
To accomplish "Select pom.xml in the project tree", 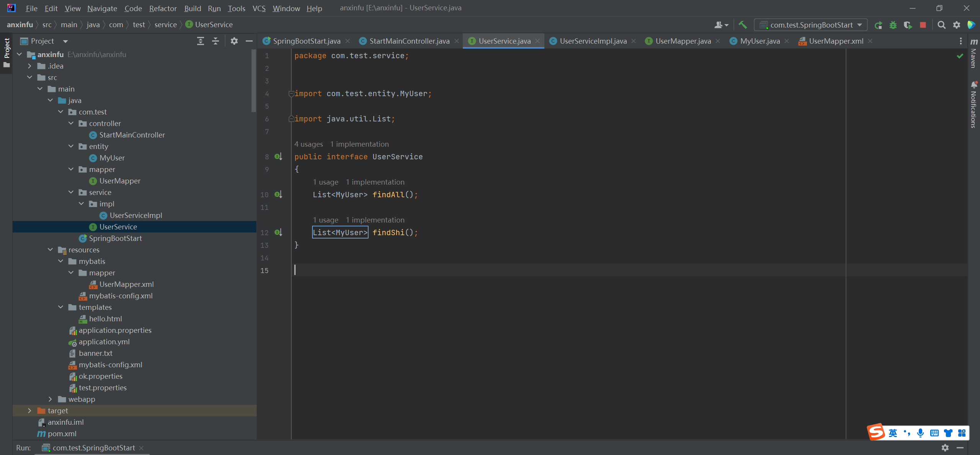I will click(62, 434).
